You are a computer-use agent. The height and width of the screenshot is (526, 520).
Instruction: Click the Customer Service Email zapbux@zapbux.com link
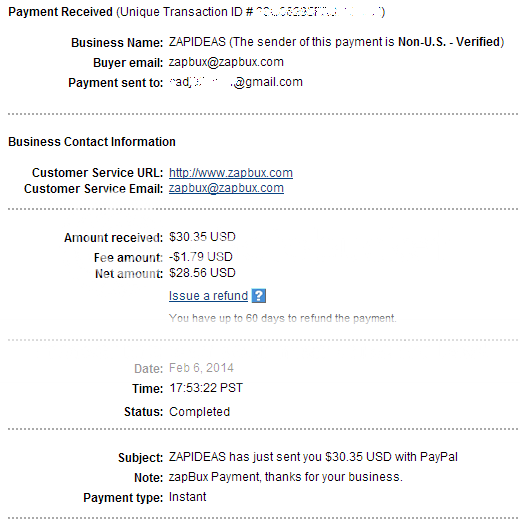[x=226, y=188]
